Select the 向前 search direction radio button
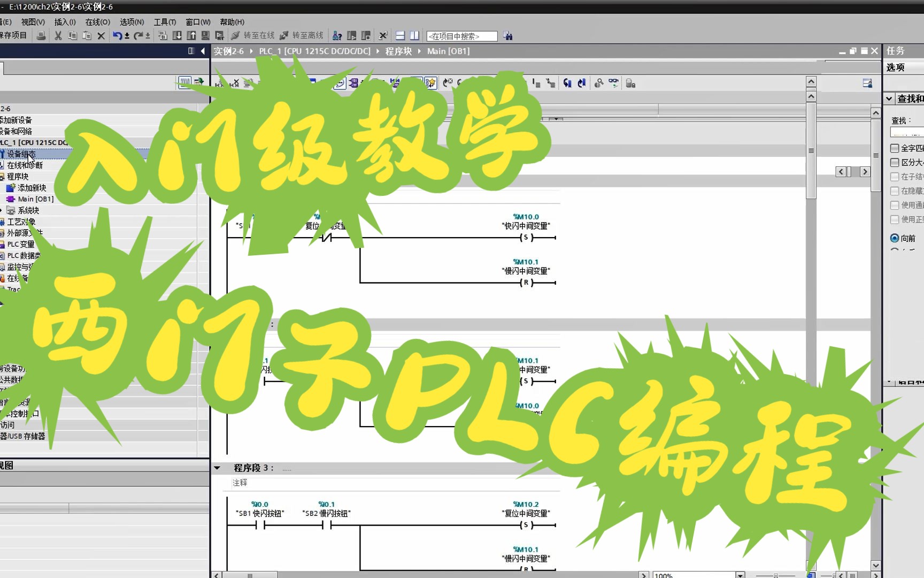This screenshot has height=578, width=924. (894, 238)
